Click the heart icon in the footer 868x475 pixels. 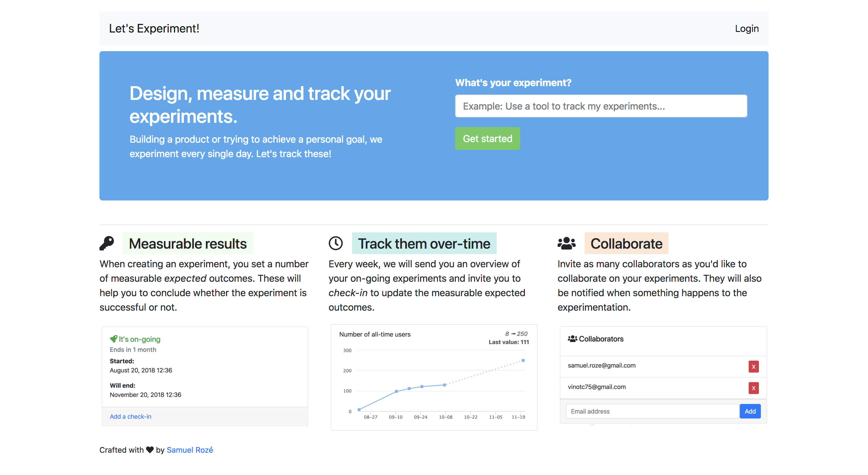pyautogui.click(x=150, y=450)
